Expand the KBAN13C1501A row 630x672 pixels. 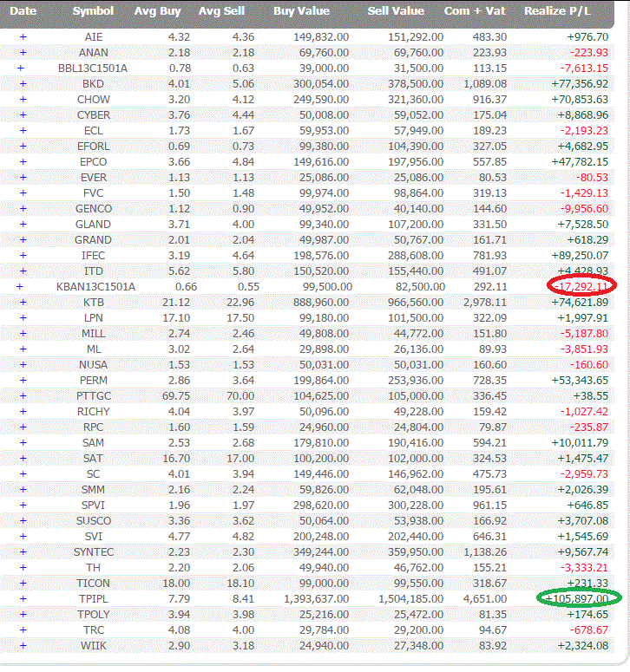coord(19,287)
